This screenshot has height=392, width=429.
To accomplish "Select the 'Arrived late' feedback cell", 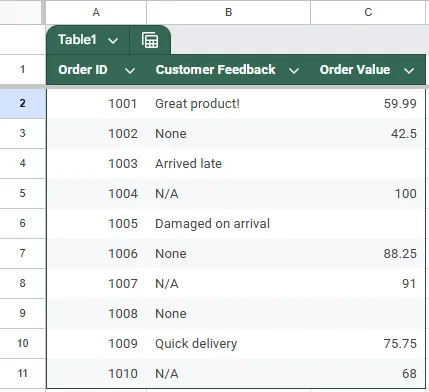I will [x=228, y=164].
